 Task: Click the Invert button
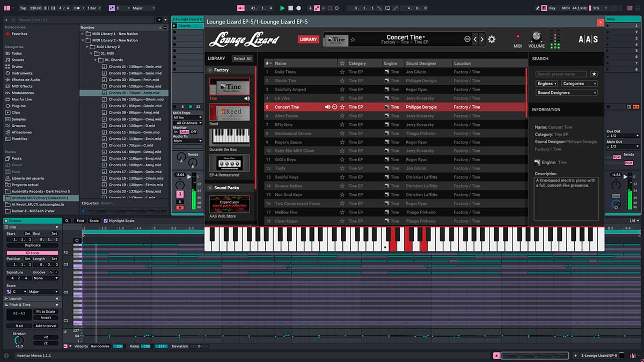46,317
